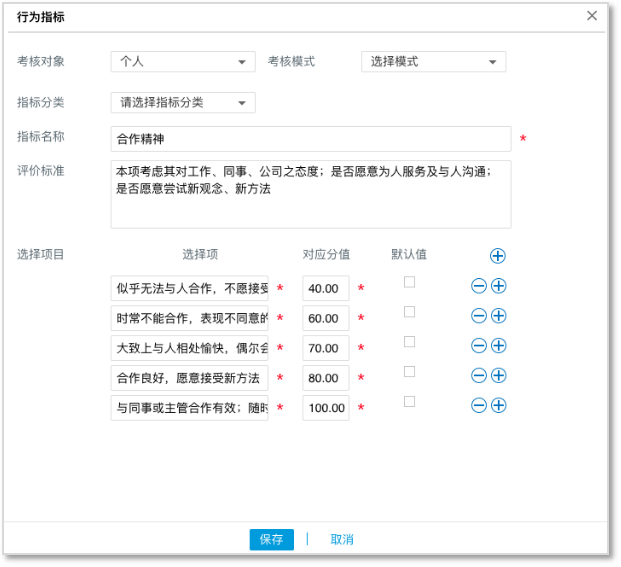Click the 指标名称 field containing 合作精神
Screen dimensions: 621x567
point(310,139)
